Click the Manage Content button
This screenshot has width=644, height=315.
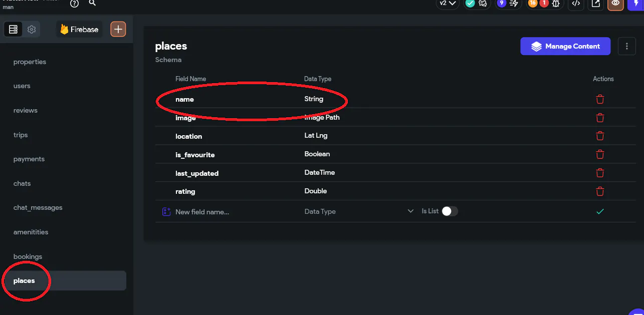[565, 47]
